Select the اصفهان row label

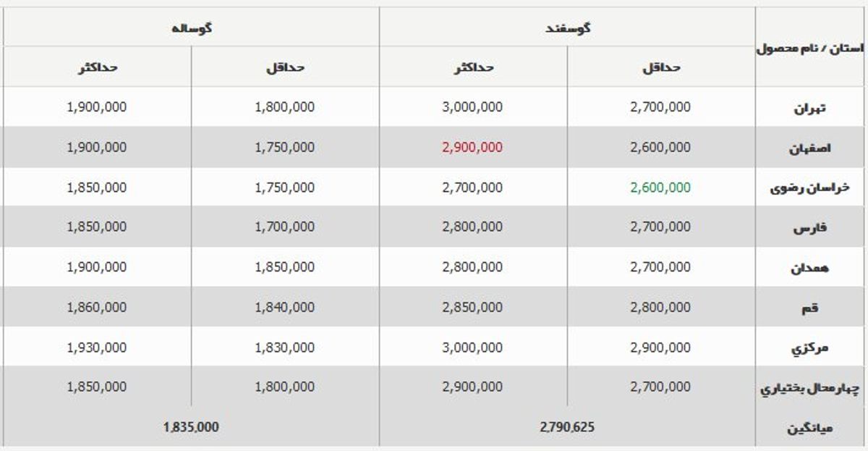coord(809,148)
